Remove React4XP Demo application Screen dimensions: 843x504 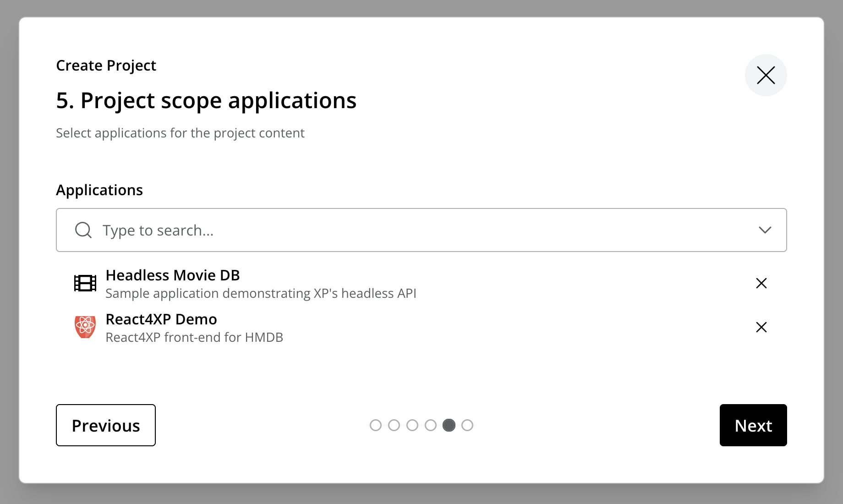pyautogui.click(x=761, y=327)
